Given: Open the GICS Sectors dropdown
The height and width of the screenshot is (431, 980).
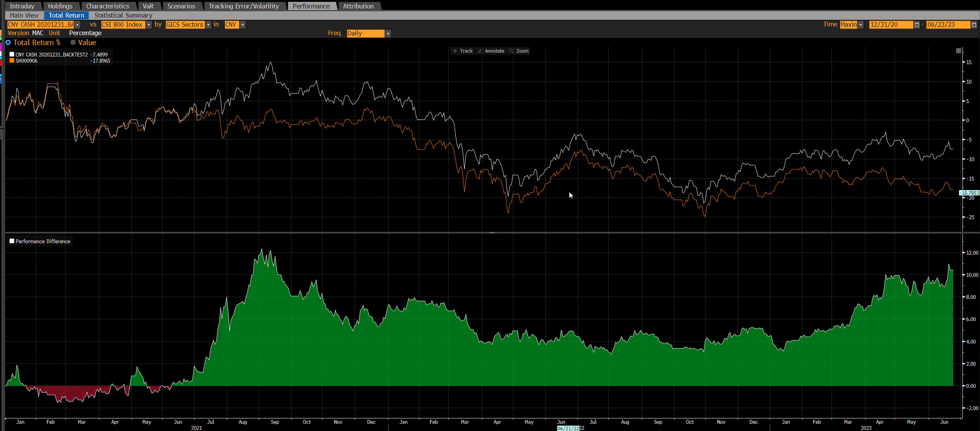Looking at the screenshot, I should pyautogui.click(x=208, y=24).
